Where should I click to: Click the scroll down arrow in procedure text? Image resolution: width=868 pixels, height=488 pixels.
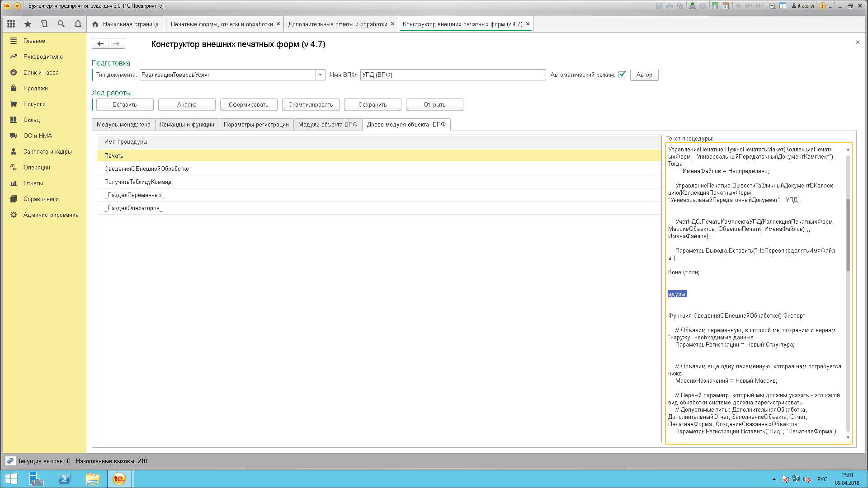pyautogui.click(x=848, y=437)
